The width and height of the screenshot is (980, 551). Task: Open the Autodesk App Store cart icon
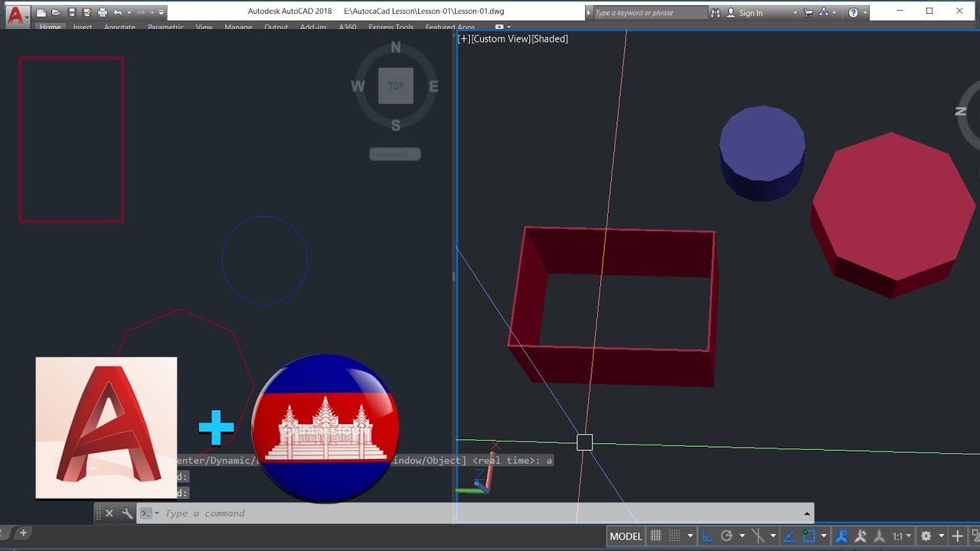point(808,12)
